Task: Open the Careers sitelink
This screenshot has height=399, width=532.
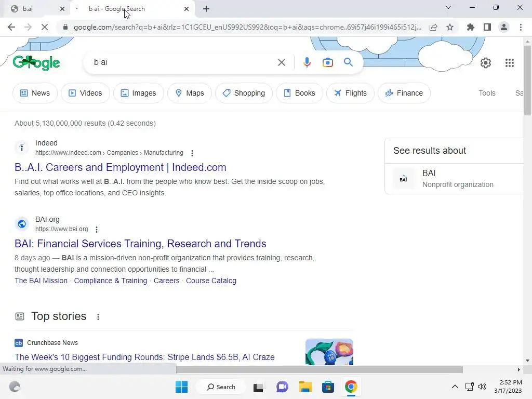Action: click(x=167, y=281)
